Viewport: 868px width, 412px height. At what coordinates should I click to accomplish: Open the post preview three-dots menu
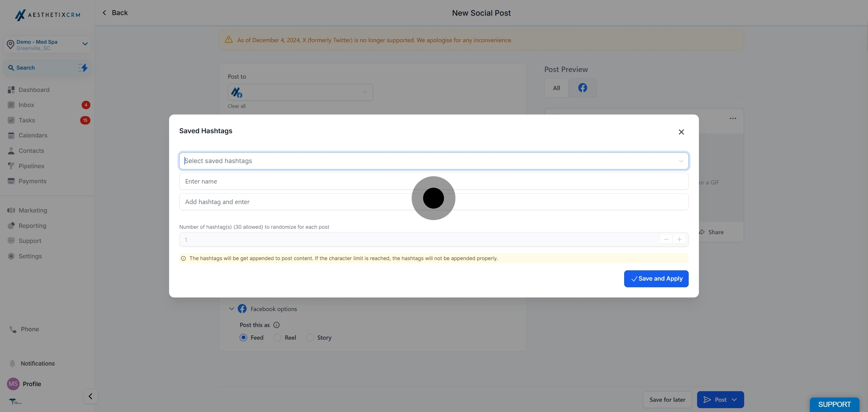733,118
